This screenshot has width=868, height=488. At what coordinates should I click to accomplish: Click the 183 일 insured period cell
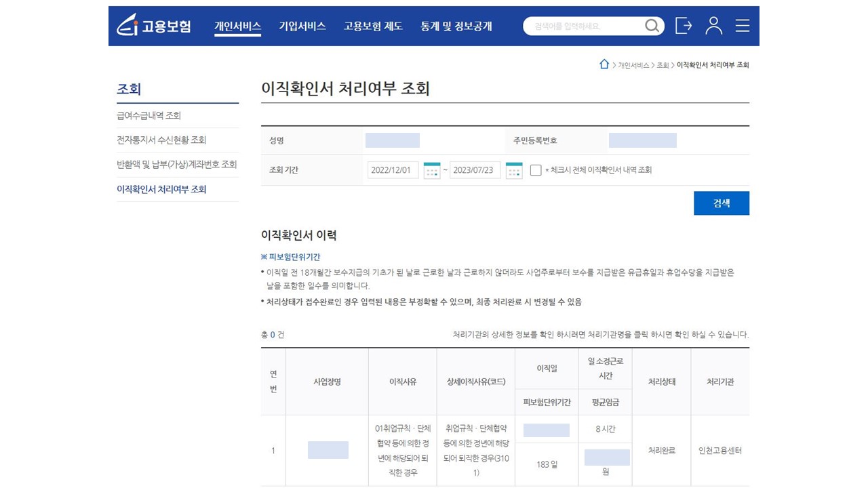click(547, 464)
